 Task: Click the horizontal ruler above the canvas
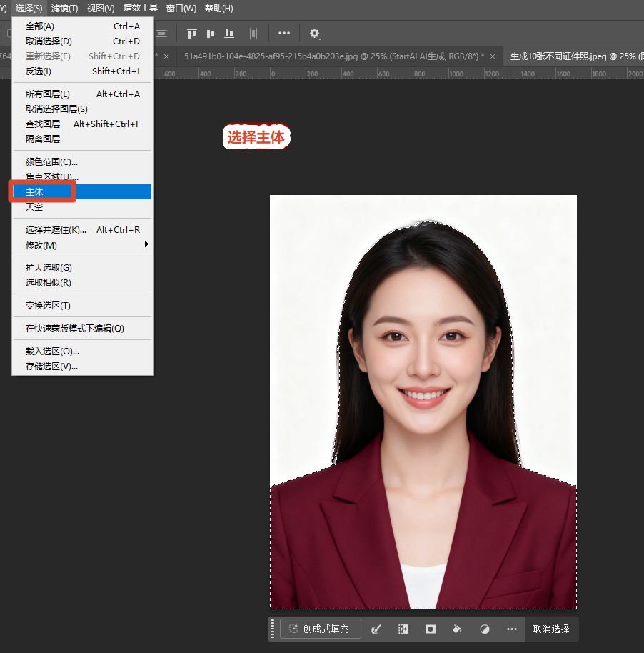pos(399,74)
